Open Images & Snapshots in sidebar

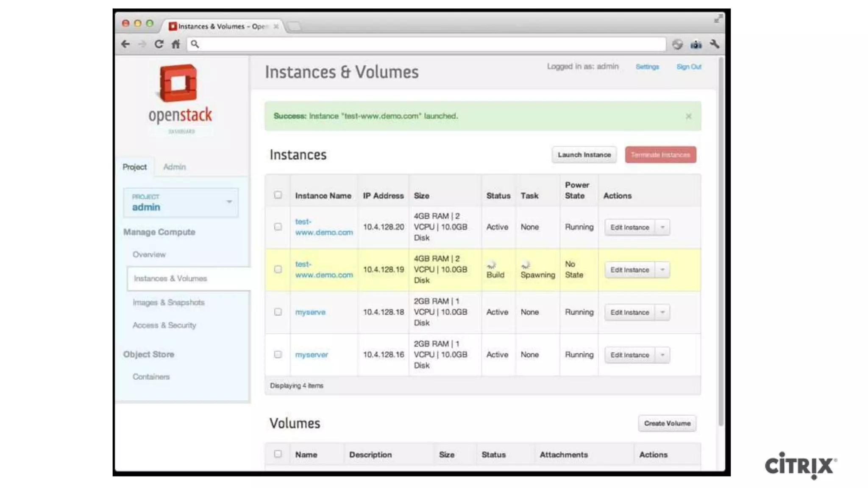pyautogui.click(x=169, y=302)
